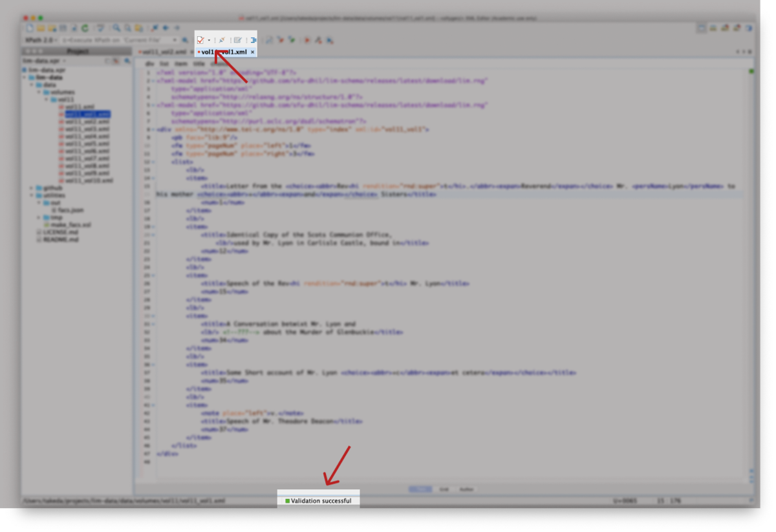Image resolution: width=776 pixels, height=532 pixels.
Task: Collapse the volumes folder in Project tree
Action: 38,92
